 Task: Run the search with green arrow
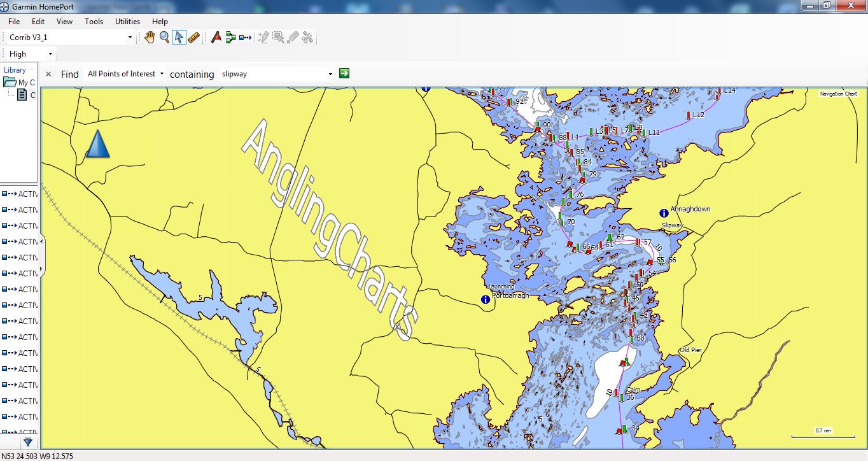344,73
